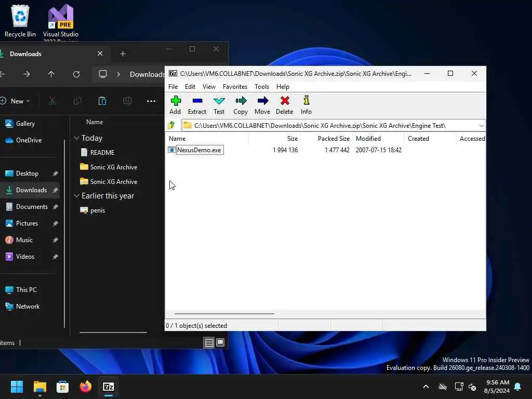
Task: Open the Favorites menu in 7-Zip
Action: pyautogui.click(x=235, y=87)
